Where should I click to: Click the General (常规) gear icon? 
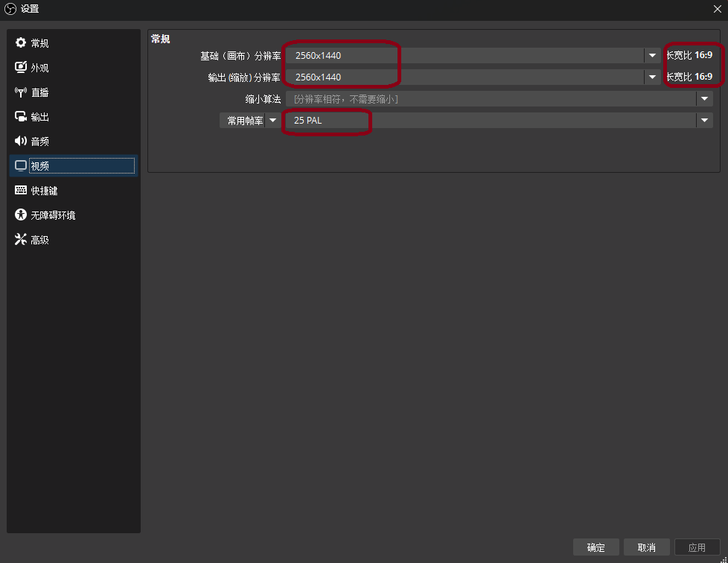click(x=20, y=42)
